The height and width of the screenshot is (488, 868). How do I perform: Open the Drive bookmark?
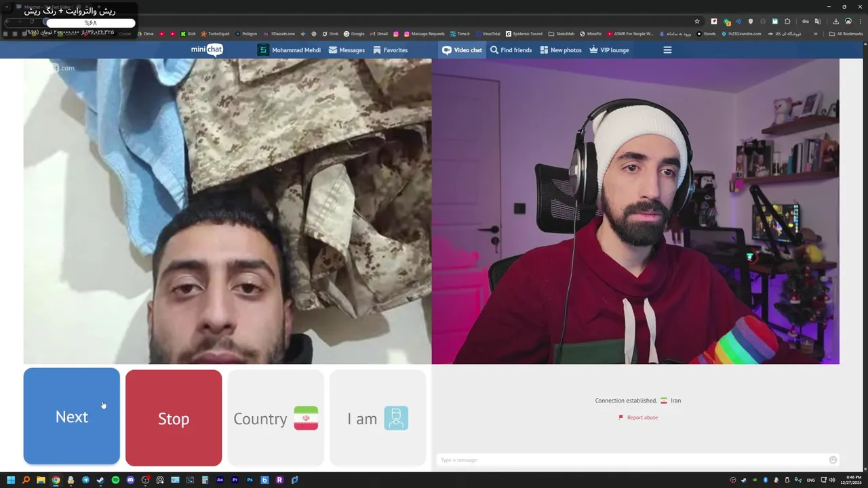click(144, 34)
